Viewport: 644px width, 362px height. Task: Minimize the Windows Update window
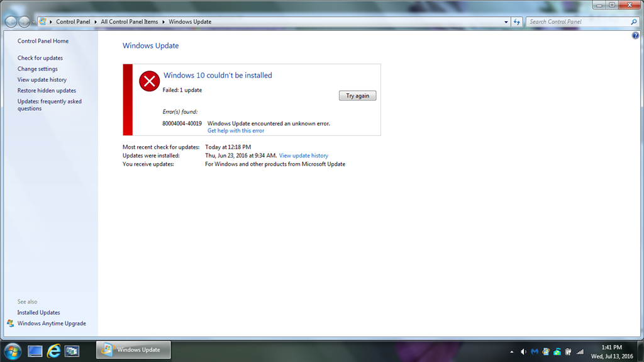click(x=599, y=5)
